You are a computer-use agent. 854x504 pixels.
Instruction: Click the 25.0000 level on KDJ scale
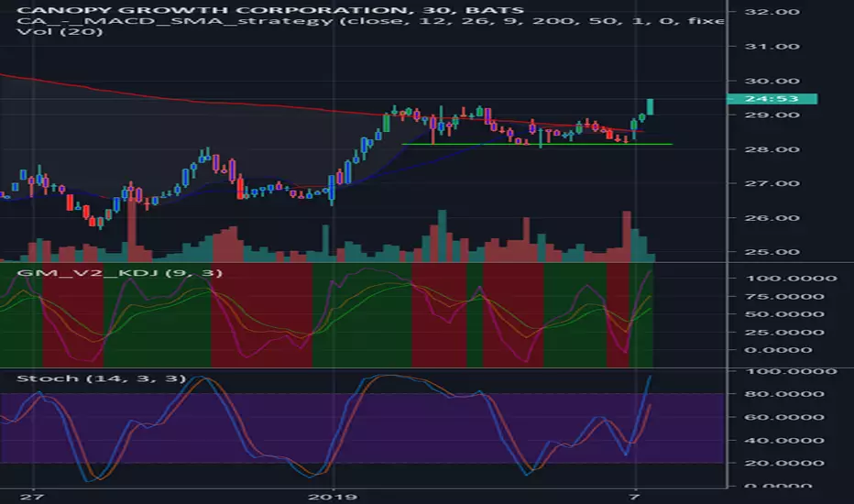pyautogui.click(x=783, y=333)
